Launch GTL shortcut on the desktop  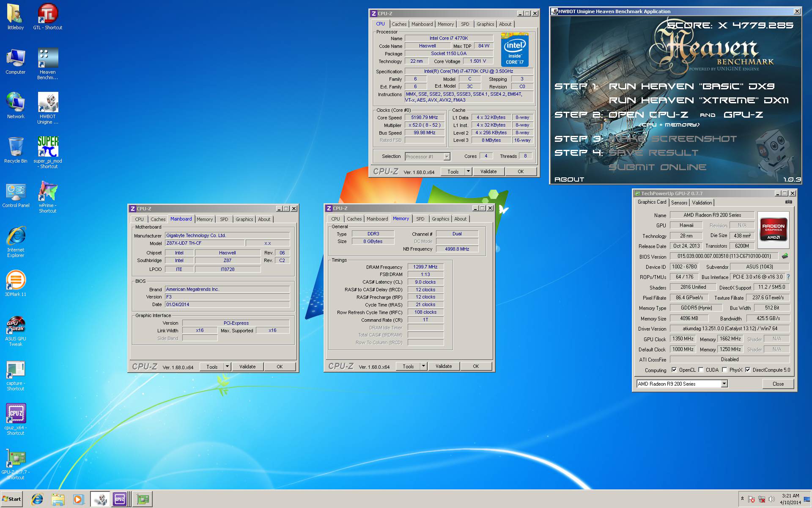click(48, 17)
